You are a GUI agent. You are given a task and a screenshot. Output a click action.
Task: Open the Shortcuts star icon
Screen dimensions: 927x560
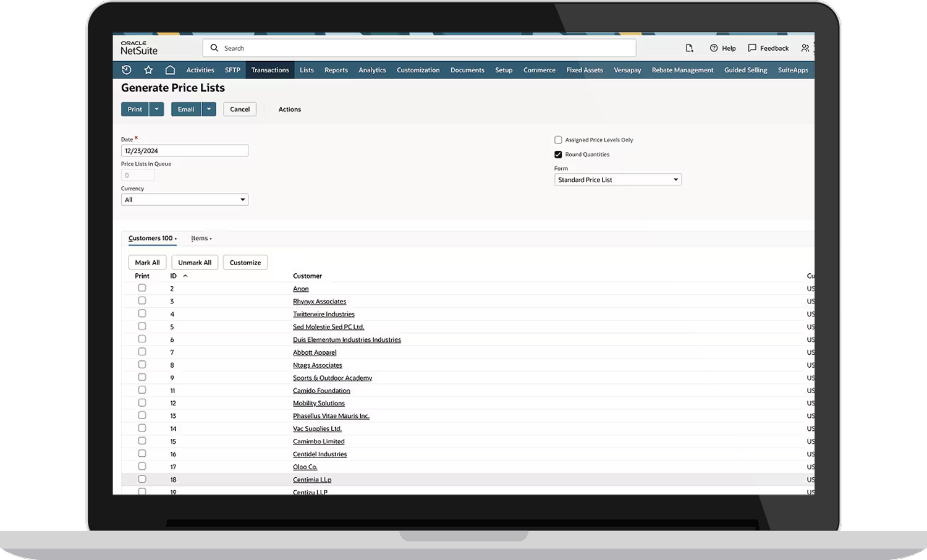click(148, 70)
